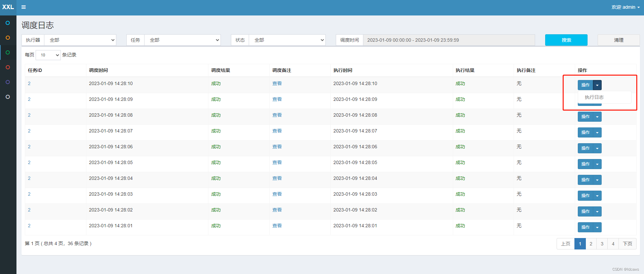Expand the 操作 caret in row 14:28:06
Viewport: 644px width, 274px height.
[x=597, y=148]
